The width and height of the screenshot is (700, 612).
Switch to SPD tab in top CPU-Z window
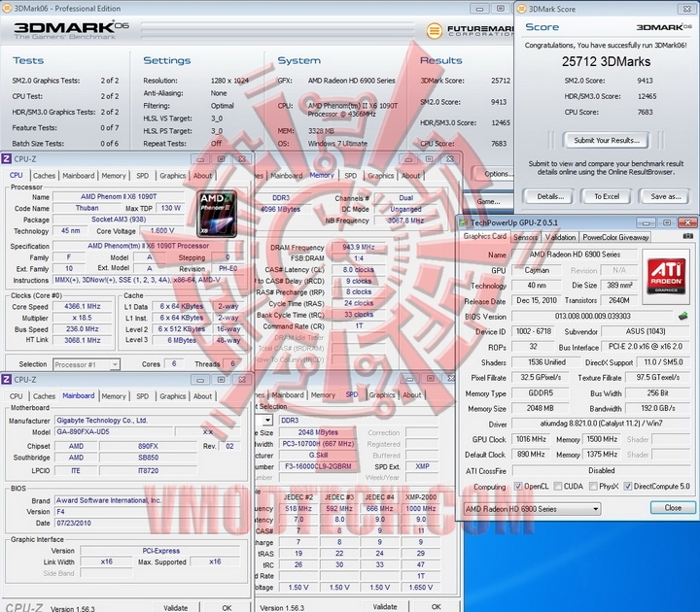coord(142,176)
